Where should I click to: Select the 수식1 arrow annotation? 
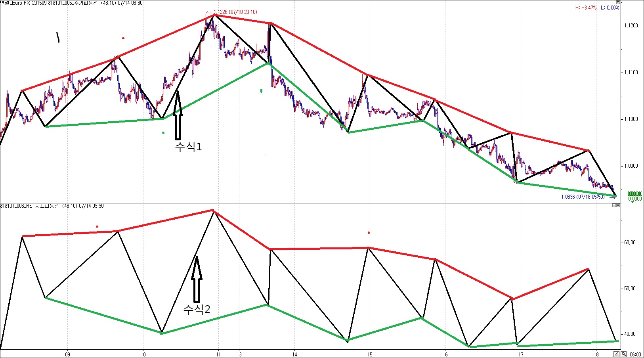pyautogui.click(x=178, y=115)
